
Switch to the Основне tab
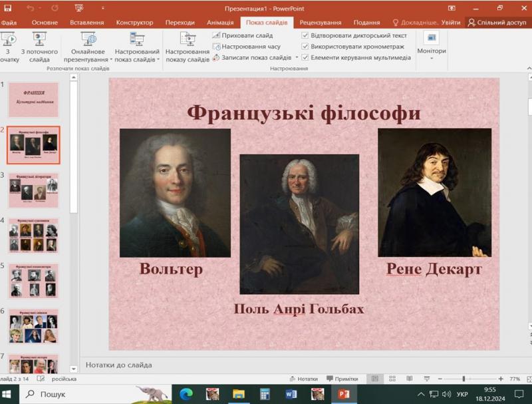tap(45, 23)
